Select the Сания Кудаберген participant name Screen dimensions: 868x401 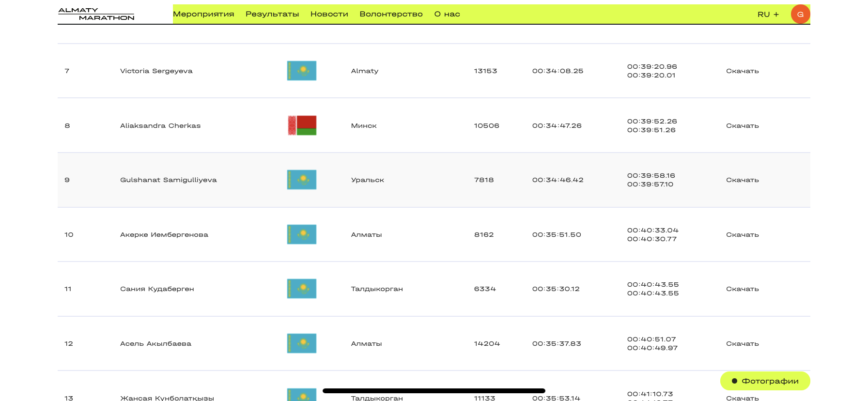157,289
